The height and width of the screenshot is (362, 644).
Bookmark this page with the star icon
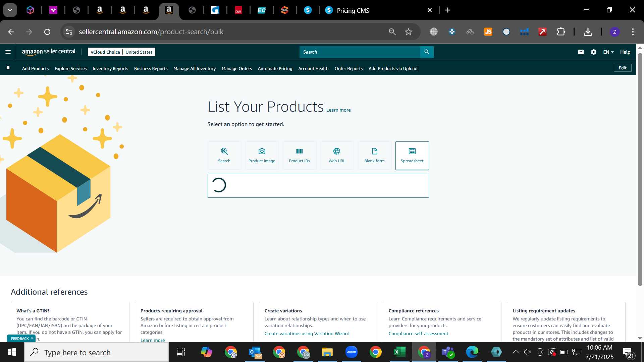click(408, 32)
